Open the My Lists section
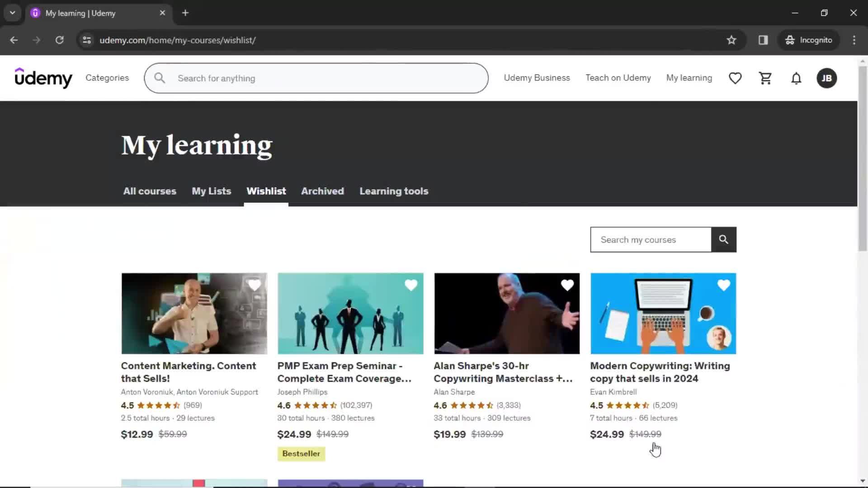 211,191
